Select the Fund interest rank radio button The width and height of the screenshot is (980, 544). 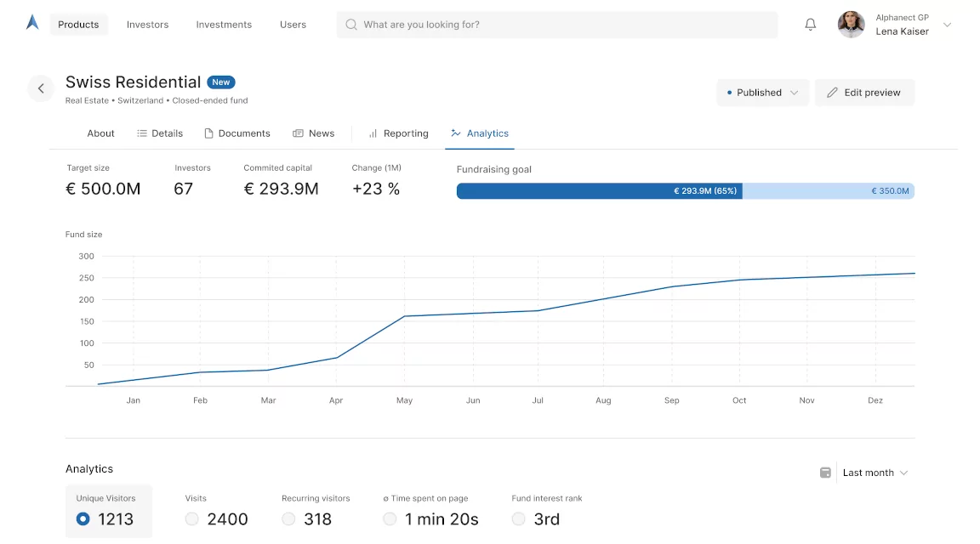tap(518, 519)
